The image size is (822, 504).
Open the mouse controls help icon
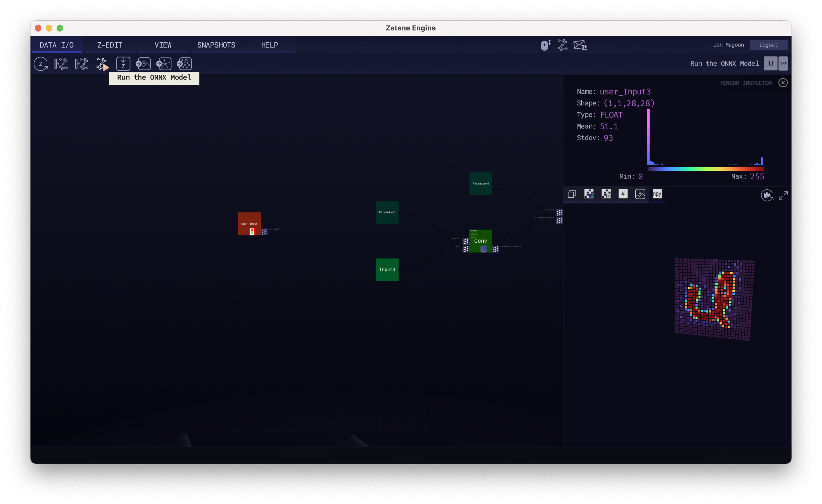545,45
